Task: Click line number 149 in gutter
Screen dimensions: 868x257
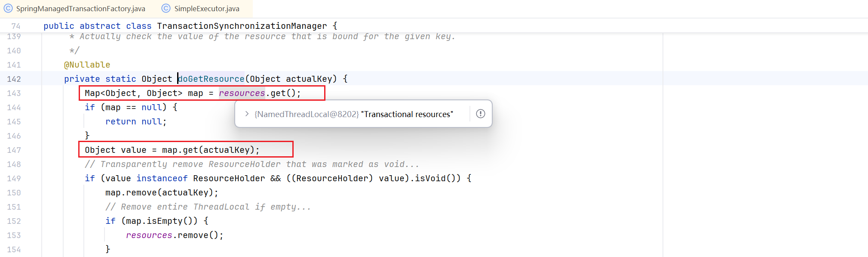Action: pyautogui.click(x=14, y=178)
